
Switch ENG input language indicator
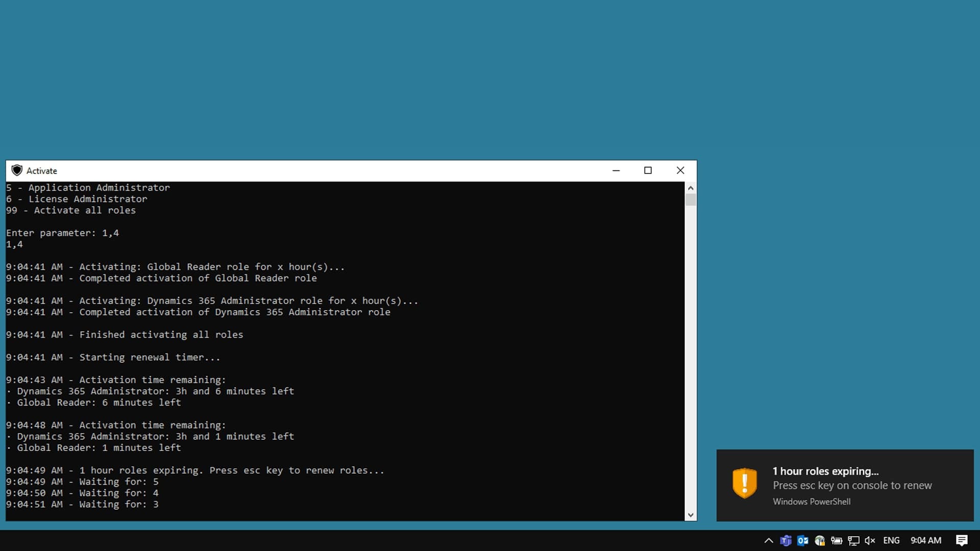[x=891, y=540]
